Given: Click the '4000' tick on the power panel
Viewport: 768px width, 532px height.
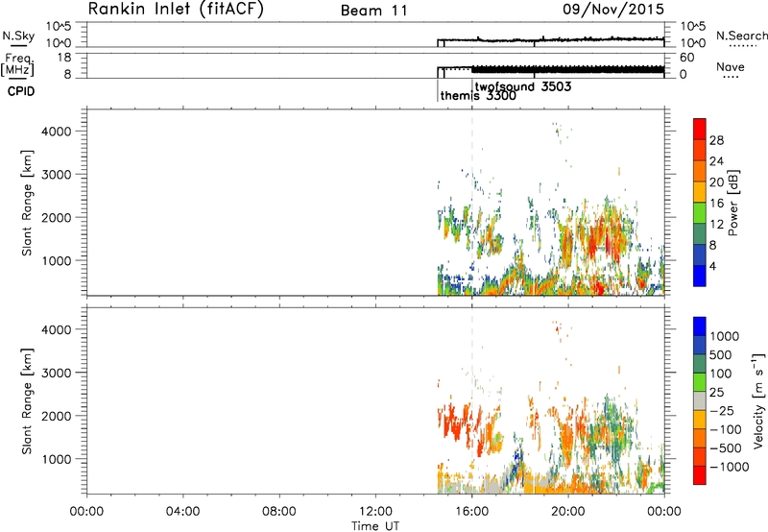Looking at the screenshot, I should click(x=56, y=132).
